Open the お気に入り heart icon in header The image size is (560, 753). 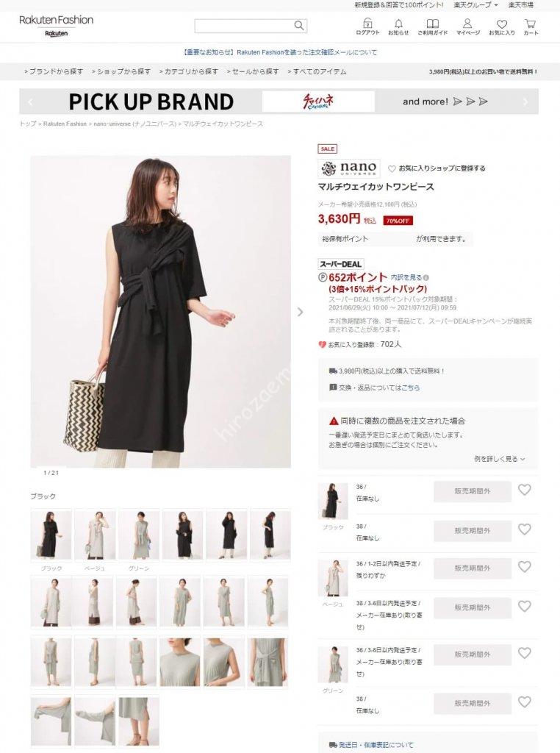pyautogui.click(x=502, y=24)
